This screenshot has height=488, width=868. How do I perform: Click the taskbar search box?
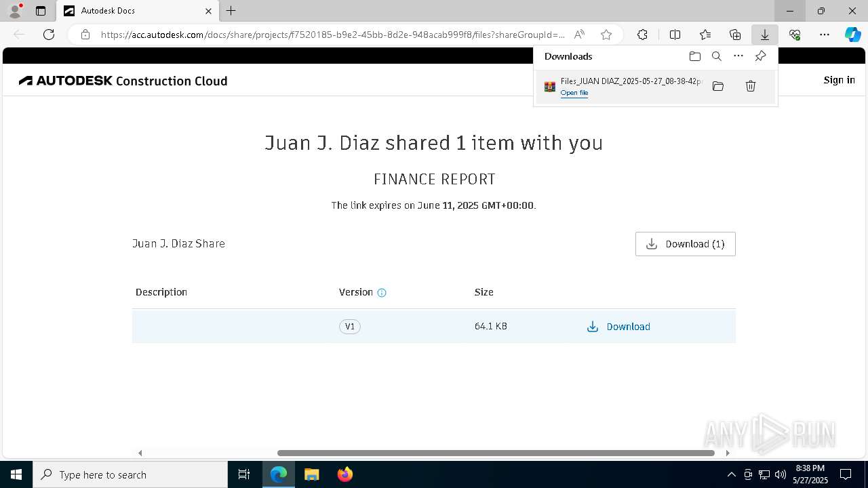130,474
